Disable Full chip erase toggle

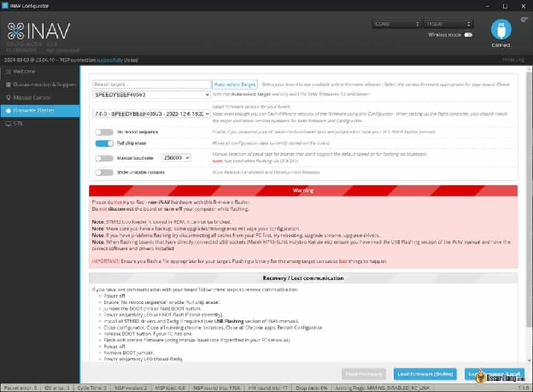(104, 143)
